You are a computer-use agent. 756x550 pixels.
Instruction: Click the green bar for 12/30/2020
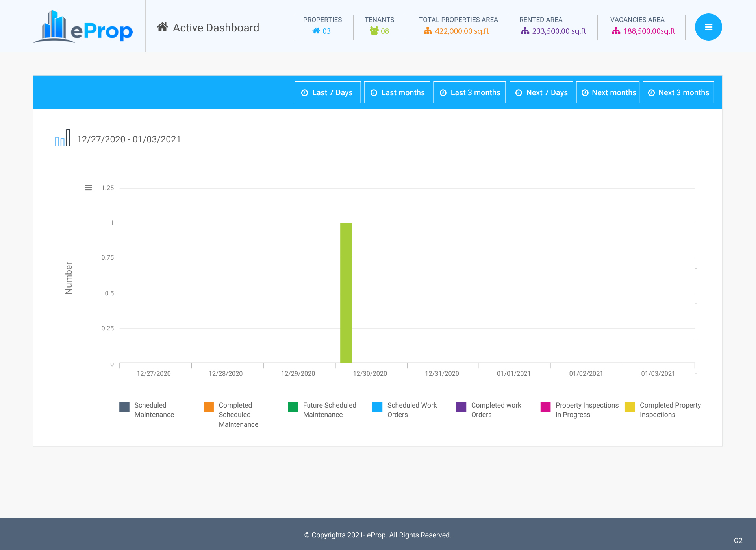pos(346,293)
